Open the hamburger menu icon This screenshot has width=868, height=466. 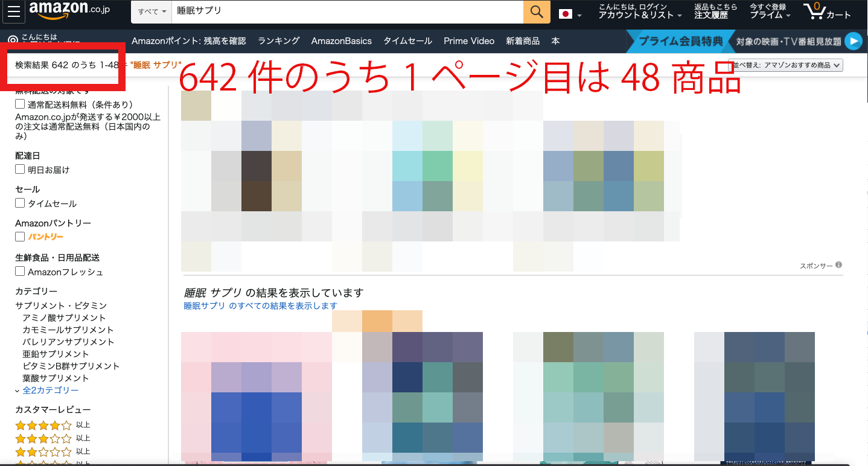pyautogui.click(x=14, y=12)
